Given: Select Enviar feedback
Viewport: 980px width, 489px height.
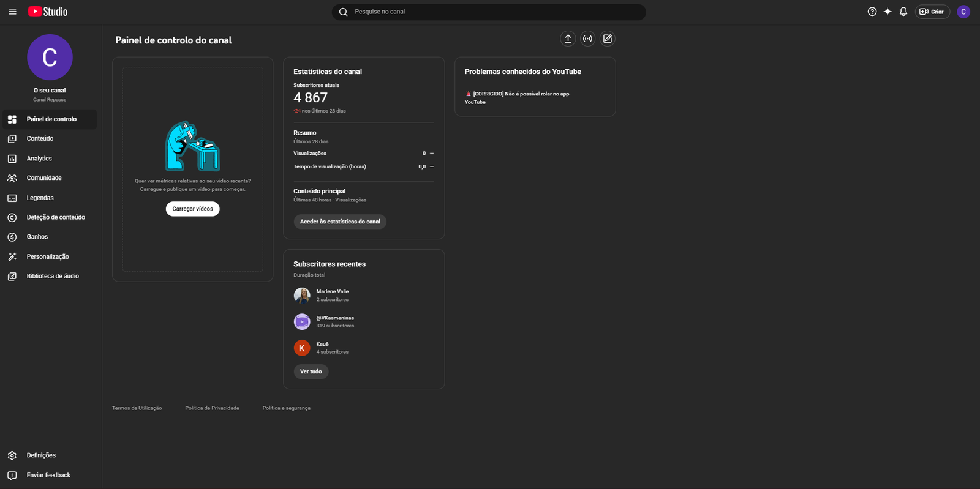Looking at the screenshot, I should click(x=50, y=476).
